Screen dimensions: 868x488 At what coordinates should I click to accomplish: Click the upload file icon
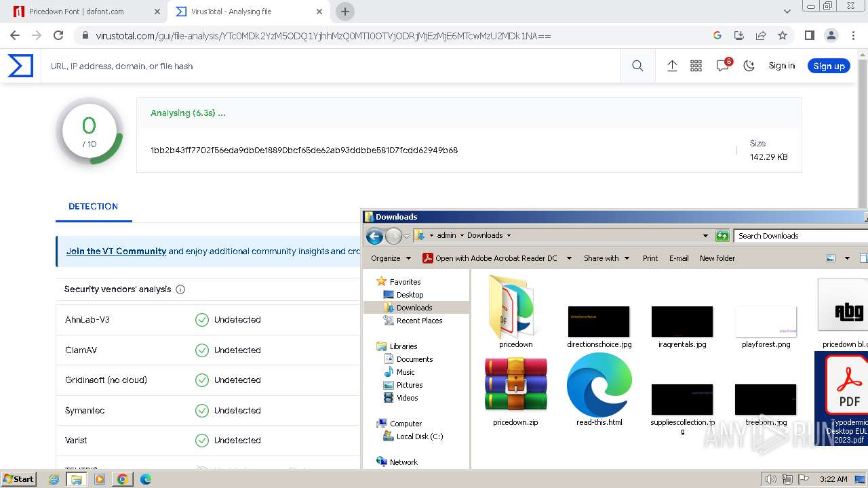(672, 66)
